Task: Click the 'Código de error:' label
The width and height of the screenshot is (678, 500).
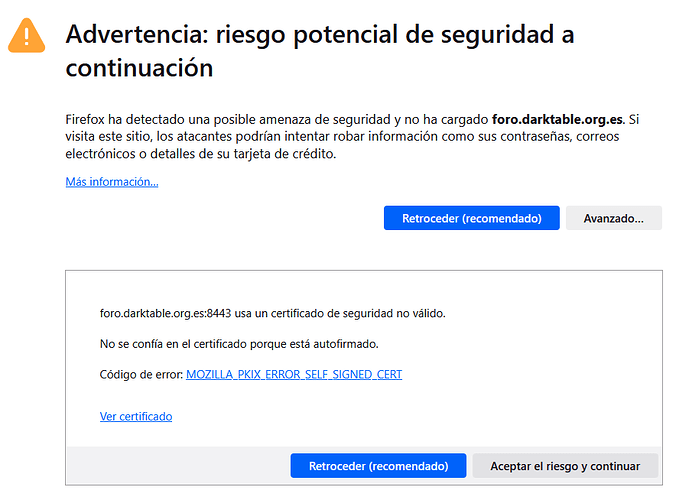Action: (141, 374)
